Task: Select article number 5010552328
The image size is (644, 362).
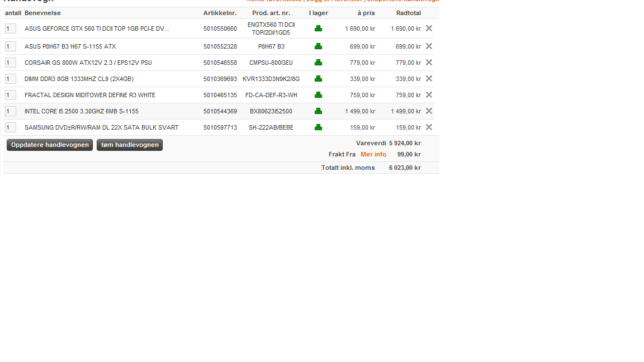Action: tap(220, 46)
